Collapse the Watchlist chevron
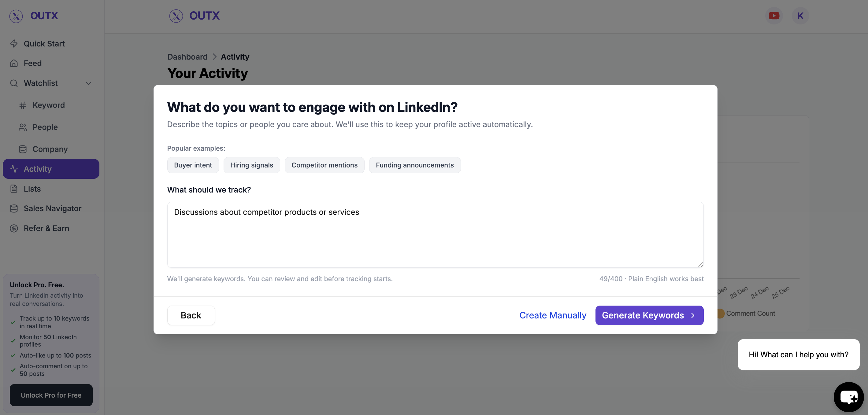Viewport: 868px width, 415px height. pyautogui.click(x=88, y=83)
